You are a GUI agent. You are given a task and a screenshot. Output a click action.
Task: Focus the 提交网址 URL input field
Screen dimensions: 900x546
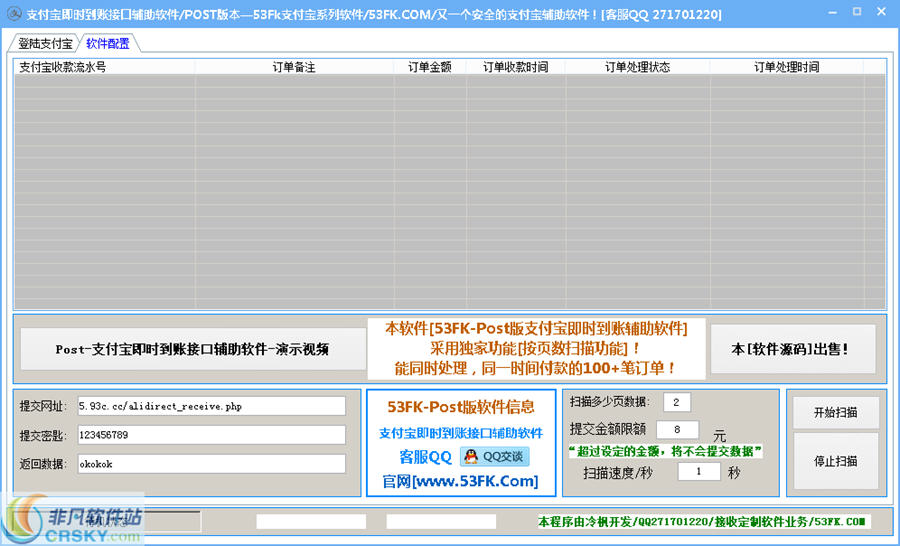[x=212, y=406]
